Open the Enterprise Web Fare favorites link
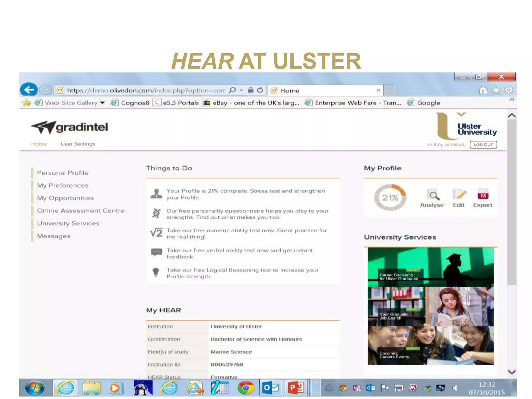The width and height of the screenshot is (532, 399). pyautogui.click(x=353, y=103)
